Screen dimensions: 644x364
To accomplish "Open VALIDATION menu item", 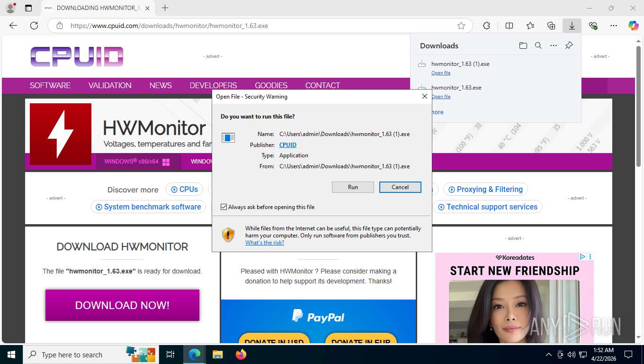I will click(110, 85).
